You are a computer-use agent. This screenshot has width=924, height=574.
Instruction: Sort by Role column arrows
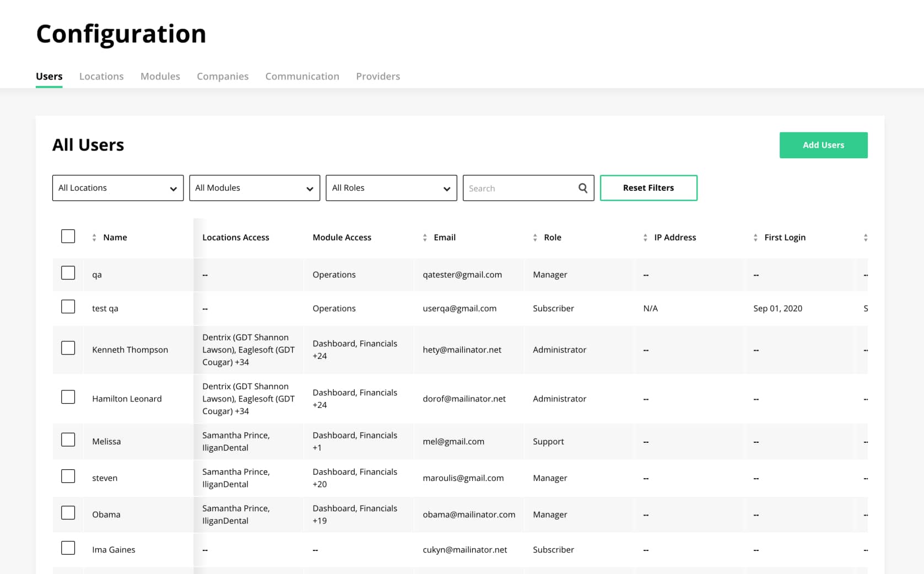tap(535, 238)
